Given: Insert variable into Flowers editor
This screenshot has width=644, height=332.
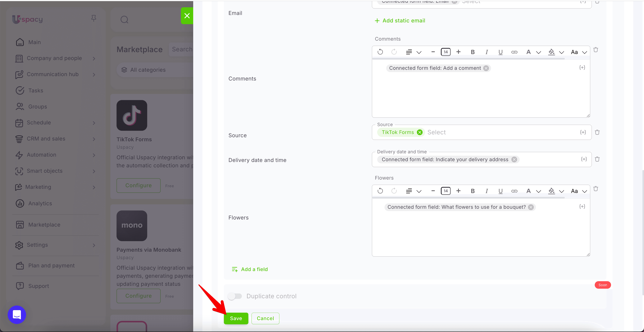Looking at the screenshot, I should (x=582, y=206).
